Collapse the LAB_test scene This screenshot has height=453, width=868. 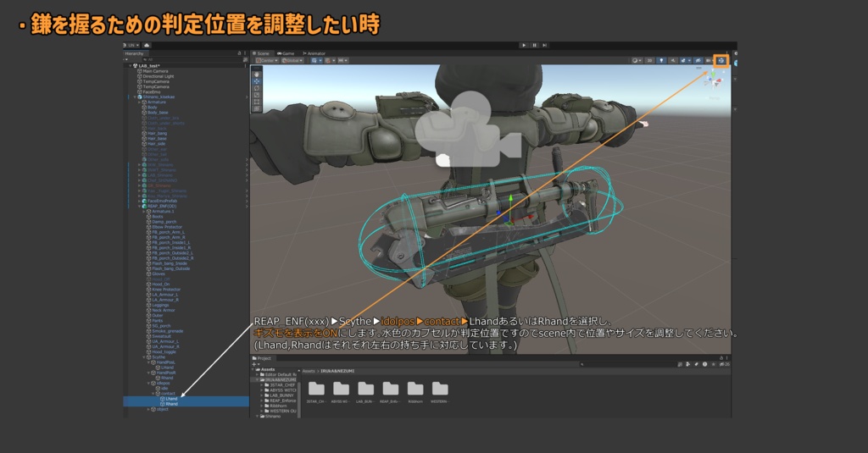pyautogui.click(x=131, y=66)
